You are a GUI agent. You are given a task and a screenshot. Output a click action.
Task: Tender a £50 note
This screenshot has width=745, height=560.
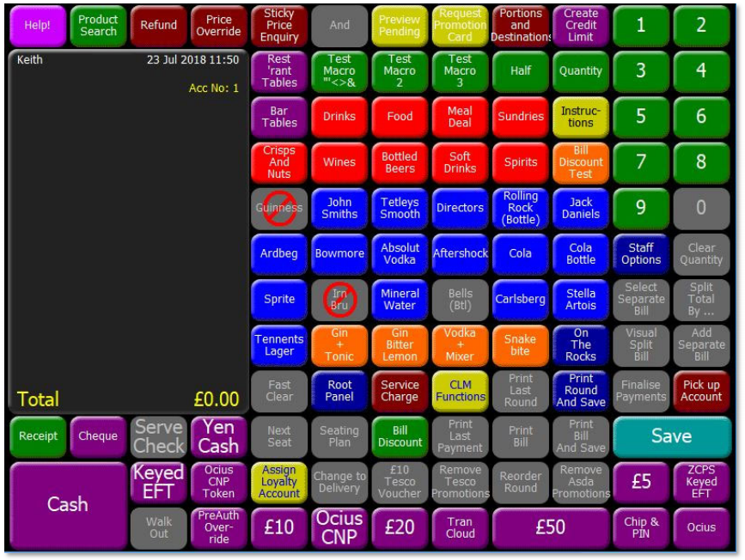click(551, 527)
